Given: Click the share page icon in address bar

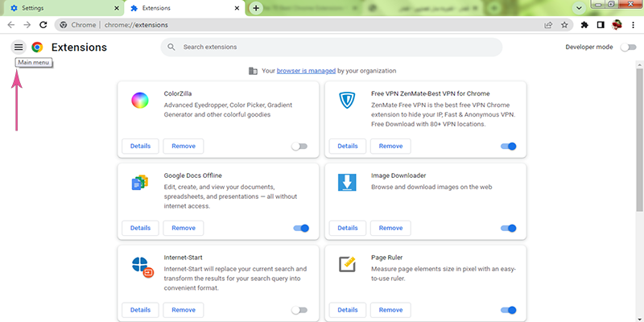Looking at the screenshot, I should [x=548, y=25].
